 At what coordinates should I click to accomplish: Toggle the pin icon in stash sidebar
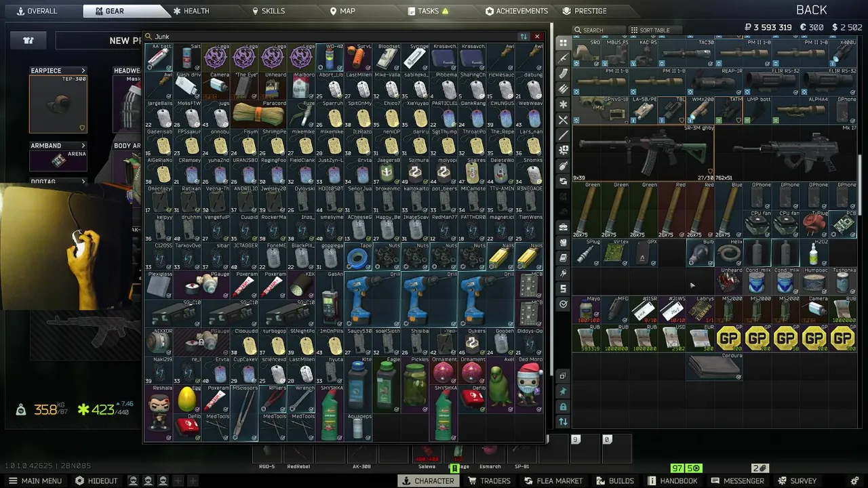[x=563, y=392]
